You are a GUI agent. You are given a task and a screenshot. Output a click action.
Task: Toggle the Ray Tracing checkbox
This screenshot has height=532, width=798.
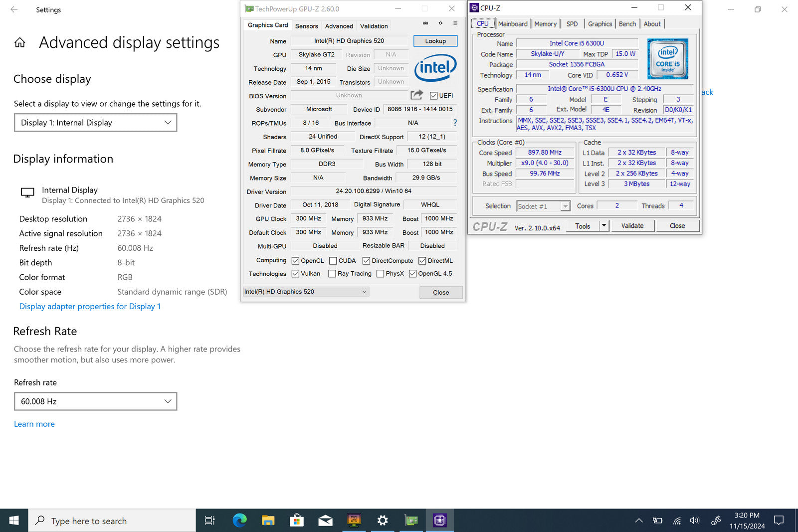(332, 274)
